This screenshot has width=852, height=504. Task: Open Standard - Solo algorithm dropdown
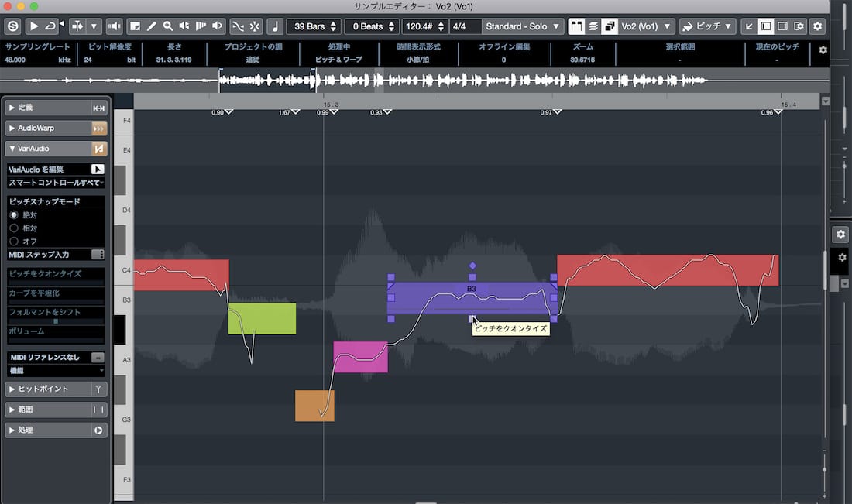[x=522, y=26]
